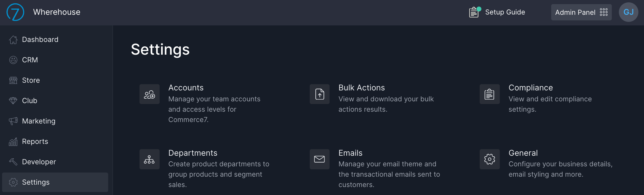The height and width of the screenshot is (195, 644).
Task: Click the Setup Guide text link
Action: click(x=505, y=12)
